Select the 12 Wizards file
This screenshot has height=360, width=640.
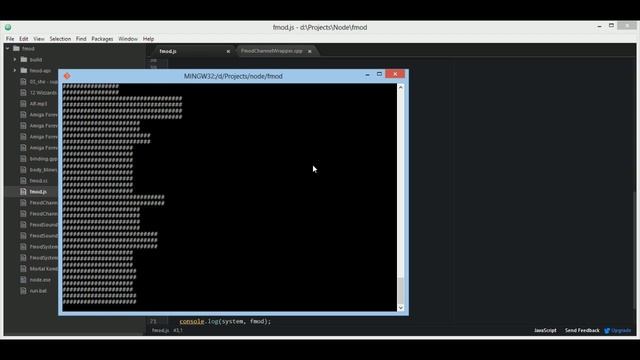click(43, 93)
